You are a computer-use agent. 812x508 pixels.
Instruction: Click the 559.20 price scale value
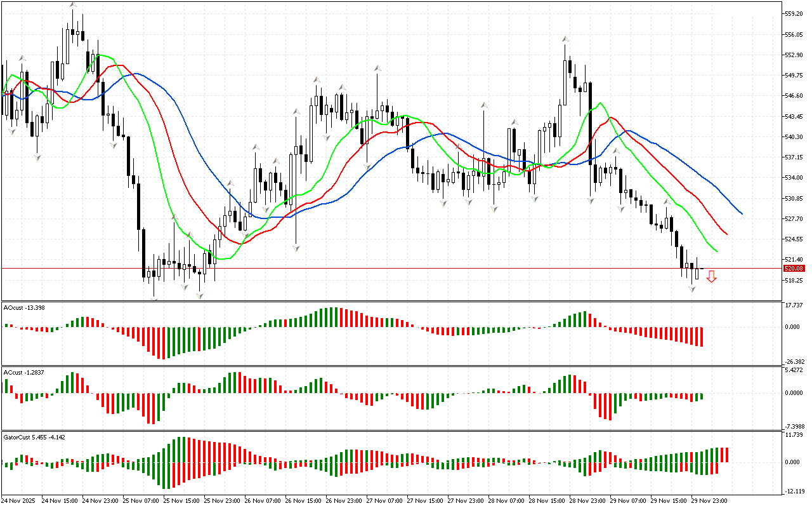[x=794, y=13]
